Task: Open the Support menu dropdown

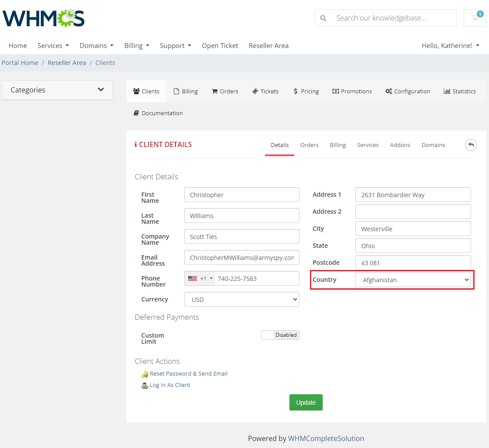Action: [175, 45]
